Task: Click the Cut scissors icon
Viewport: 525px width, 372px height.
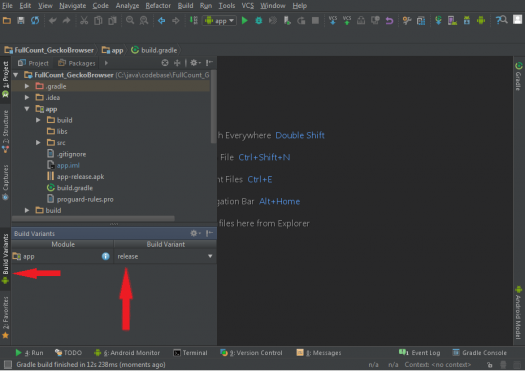Action: tap(84, 21)
